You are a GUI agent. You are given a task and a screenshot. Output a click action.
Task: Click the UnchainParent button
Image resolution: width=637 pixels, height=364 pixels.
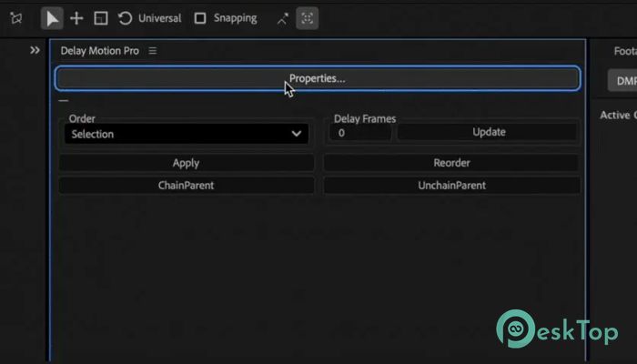[x=451, y=186]
